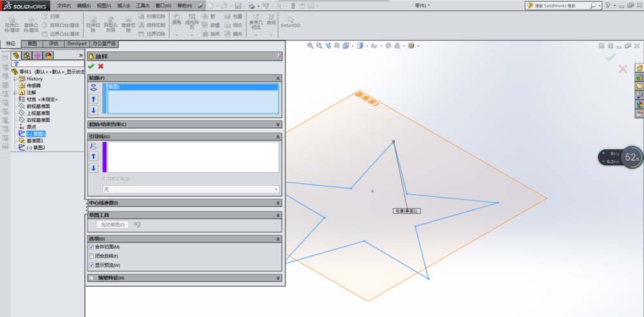Switch to the DimXpert tab

click(77, 44)
